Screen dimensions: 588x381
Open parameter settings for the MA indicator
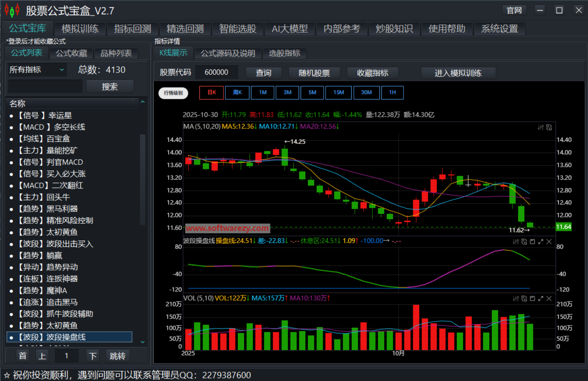click(x=541, y=127)
